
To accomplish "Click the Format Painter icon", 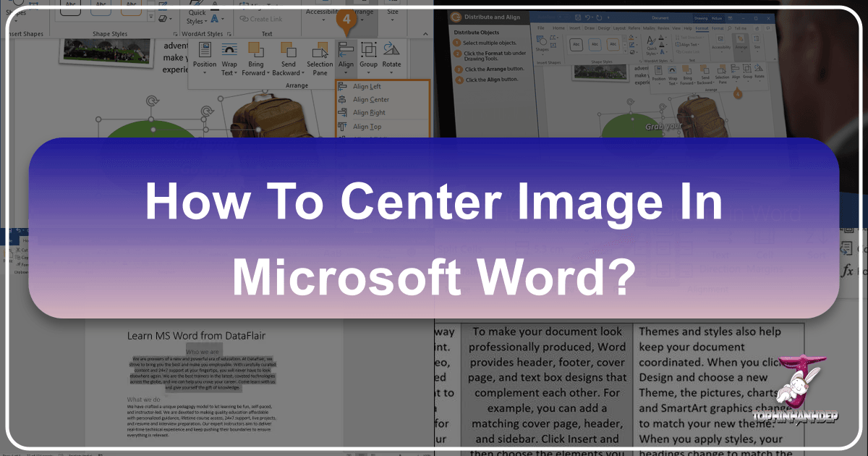I will pyautogui.click(x=19, y=265).
